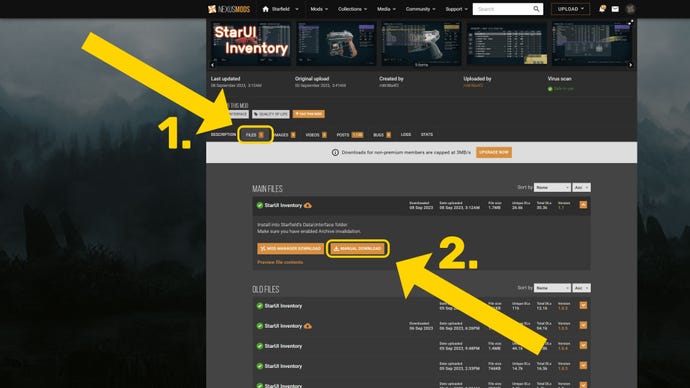This screenshot has height=388, width=690.
Task: Open the notifications bell
Action: pyautogui.click(x=602, y=9)
